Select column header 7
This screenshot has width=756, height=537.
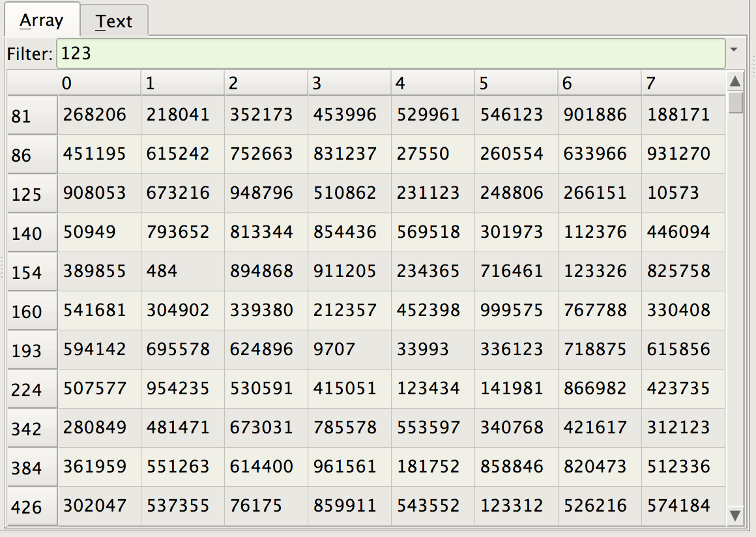coord(683,83)
